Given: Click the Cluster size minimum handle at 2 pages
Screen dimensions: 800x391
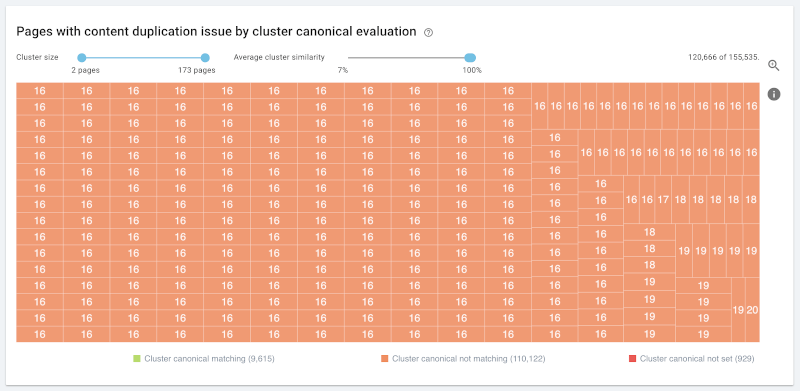Looking at the screenshot, I should point(82,58).
